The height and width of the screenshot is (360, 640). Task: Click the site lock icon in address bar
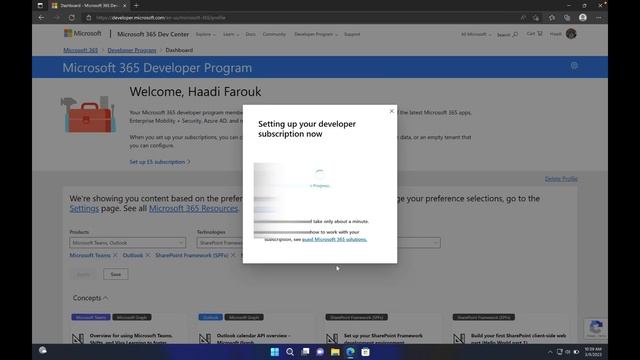coord(89,18)
